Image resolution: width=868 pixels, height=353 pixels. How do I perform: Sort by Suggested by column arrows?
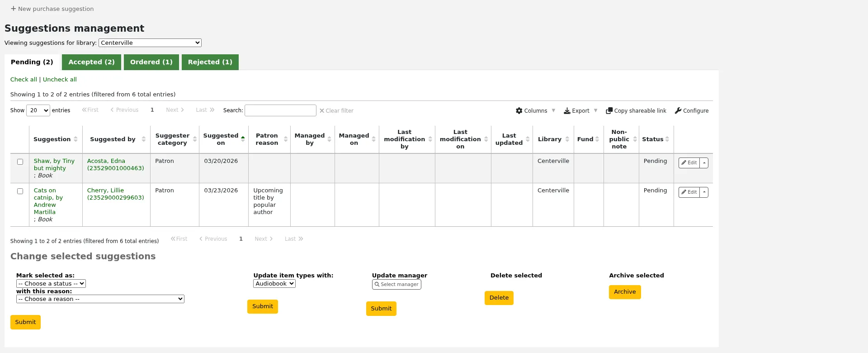144,139
